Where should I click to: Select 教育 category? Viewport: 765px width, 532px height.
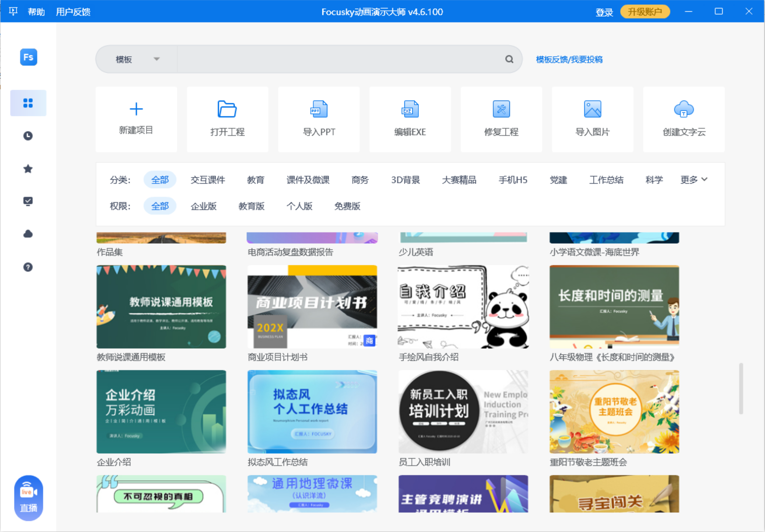coord(256,180)
